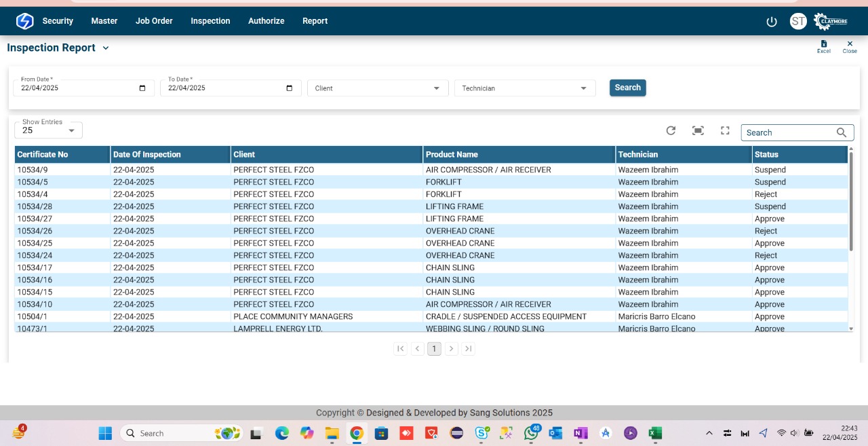Open the Job Order menu

154,21
